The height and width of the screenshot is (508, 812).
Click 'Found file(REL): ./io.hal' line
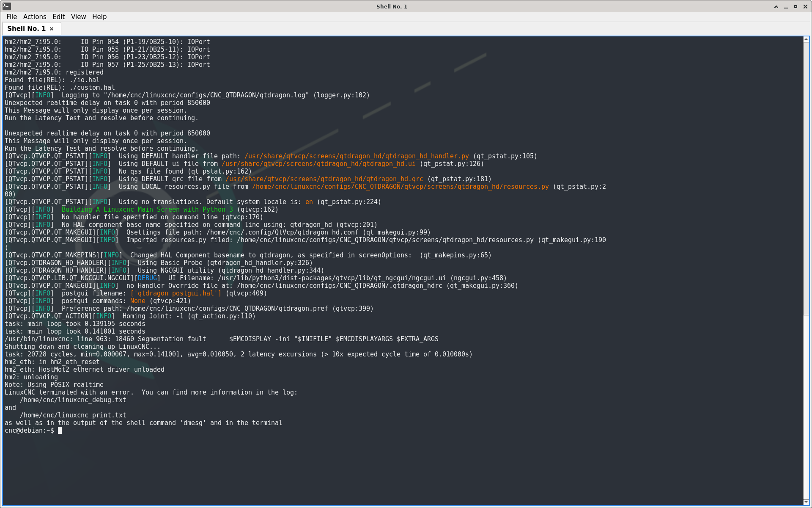click(x=52, y=80)
